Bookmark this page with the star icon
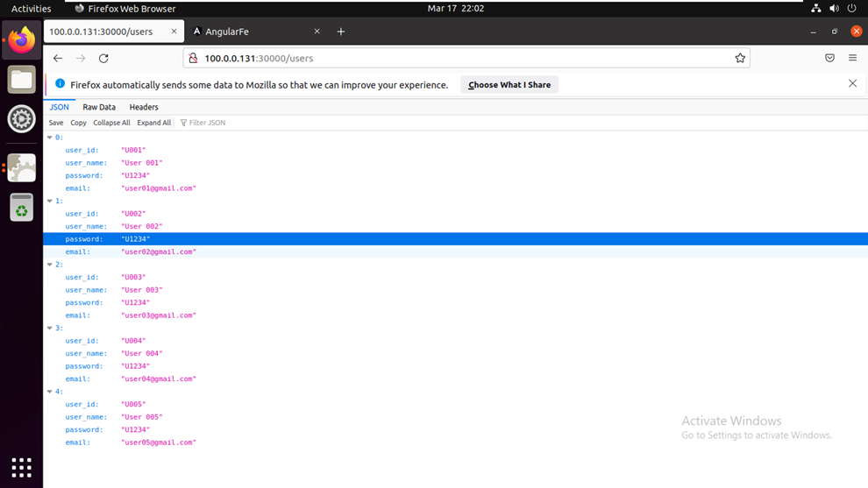The width and height of the screenshot is (868, 488). pos(740,58)
